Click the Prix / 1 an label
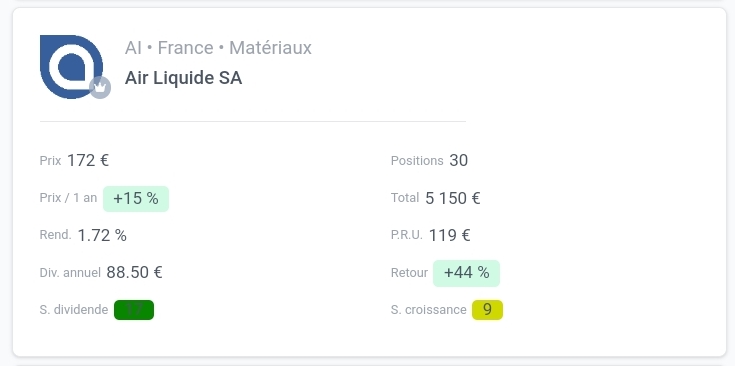Screen dimensions: 735x366 [68, 198]
